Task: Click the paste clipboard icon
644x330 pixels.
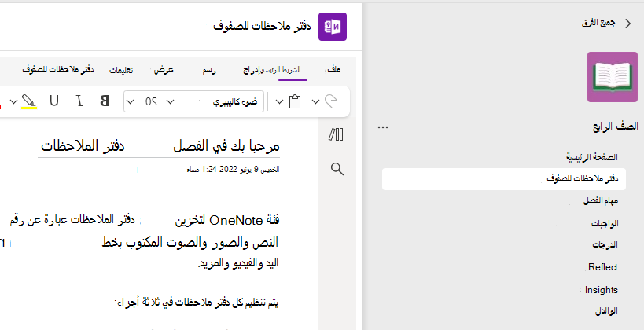Action: [295, 101]
